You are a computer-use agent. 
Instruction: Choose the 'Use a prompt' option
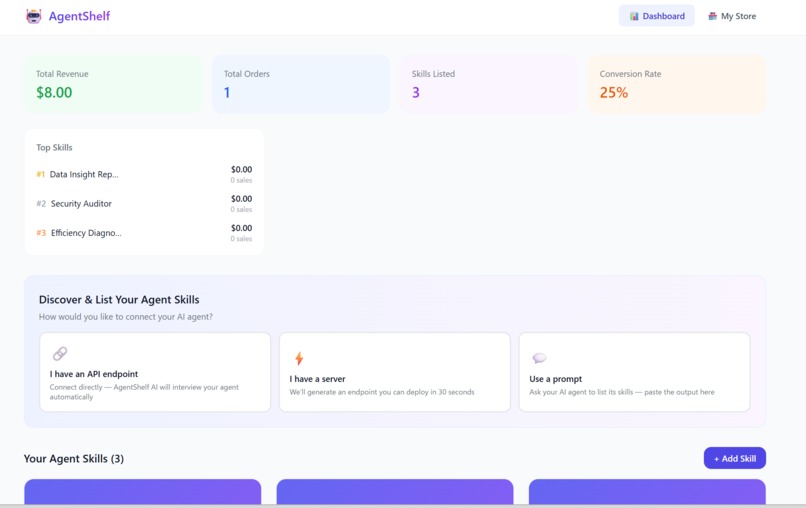click(634, 372)
